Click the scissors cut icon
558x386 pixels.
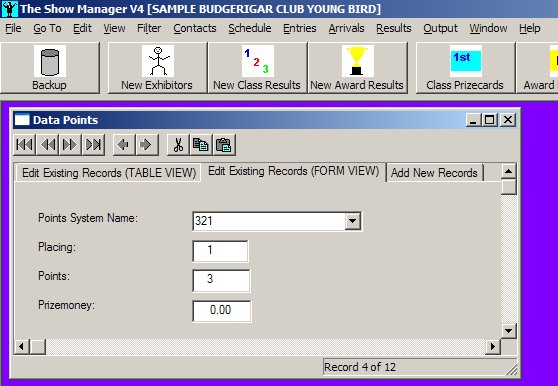pyautogui.click(x=178, y=145)
